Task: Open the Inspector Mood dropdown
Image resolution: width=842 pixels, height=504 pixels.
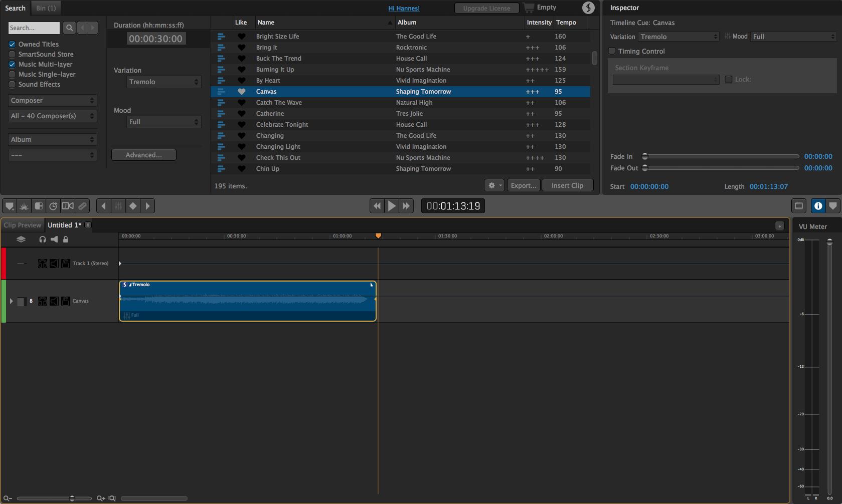Action: click(793, 37)
